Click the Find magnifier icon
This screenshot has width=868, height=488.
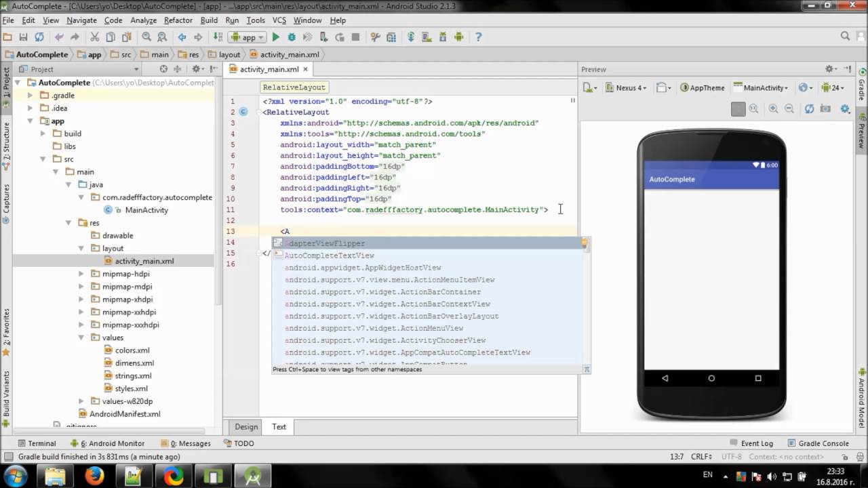point(146,37)
